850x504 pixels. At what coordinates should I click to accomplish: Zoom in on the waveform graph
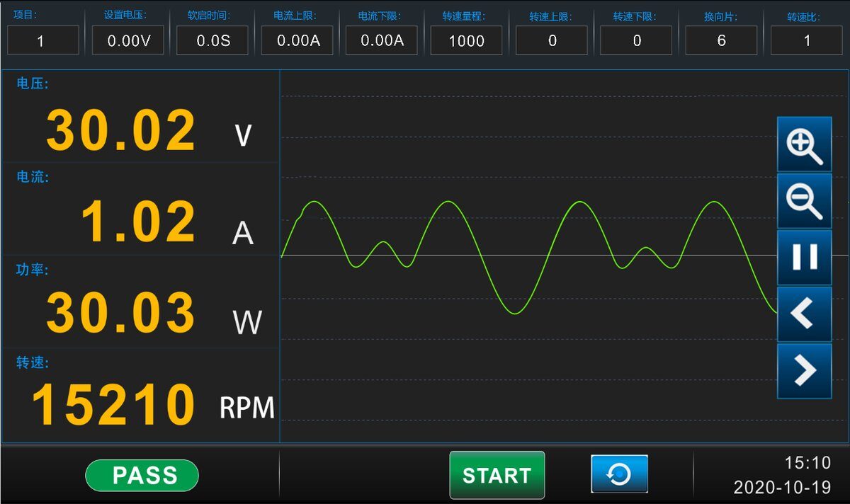click(804, 144)
